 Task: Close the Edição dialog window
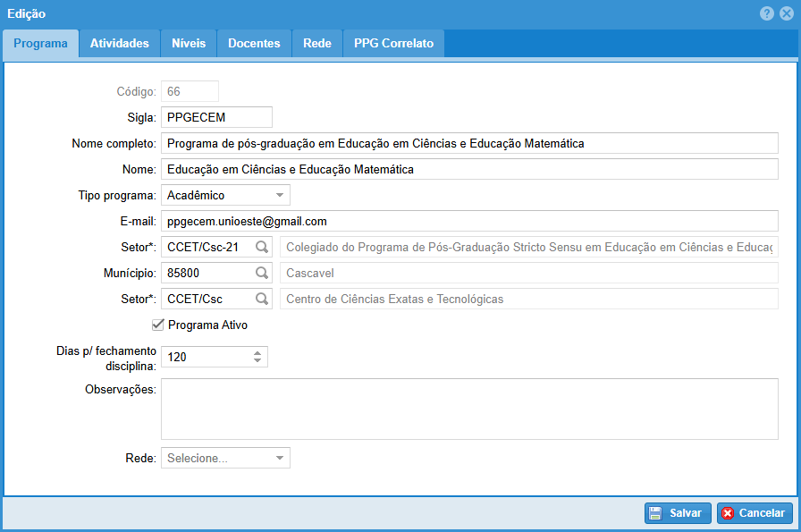[x=786, y=13]
